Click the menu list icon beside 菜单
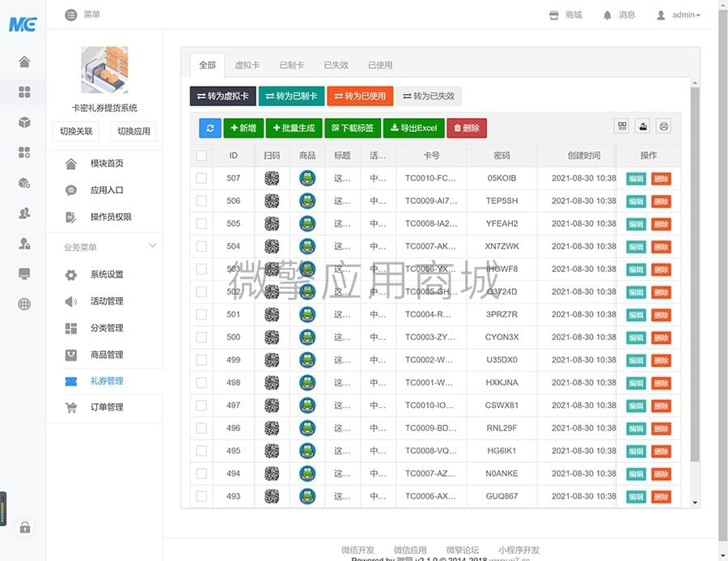The height and width of the screenshot is (561, 728). coord(70,15)
